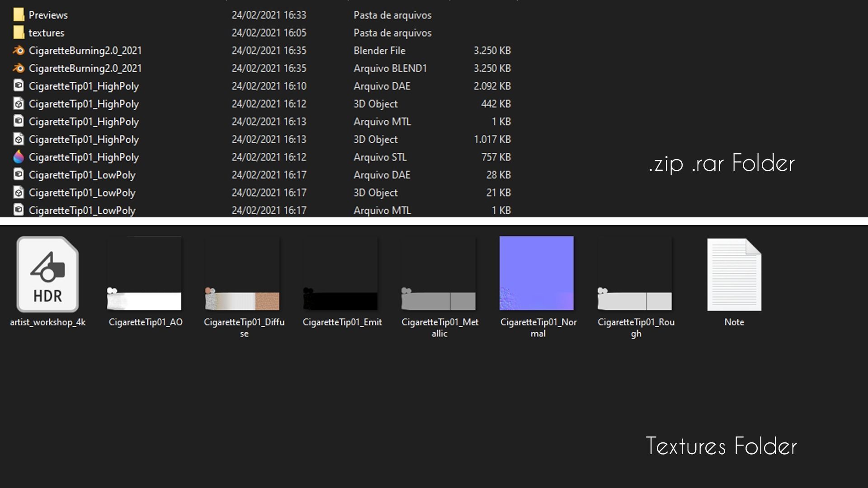Click the CigaretteTip01_LowPoly DAE filename
This screenshot has width=868, height=488.
[x=82, y=175]
